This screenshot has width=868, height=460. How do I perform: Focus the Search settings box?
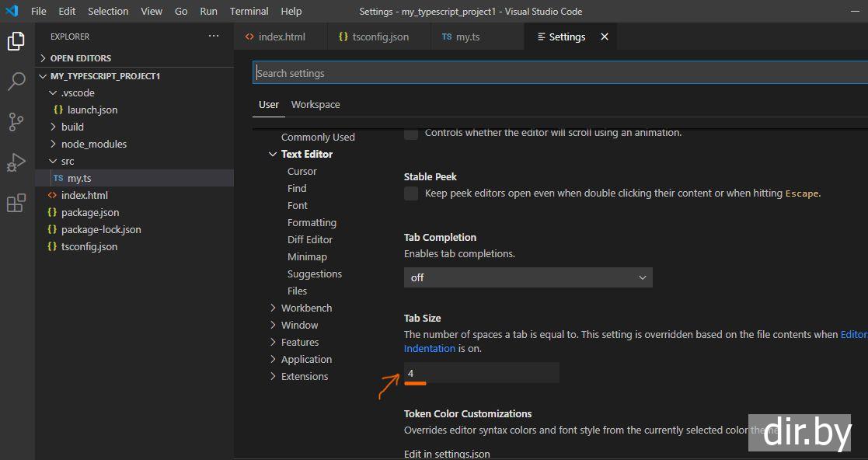[x=559, y=73]
